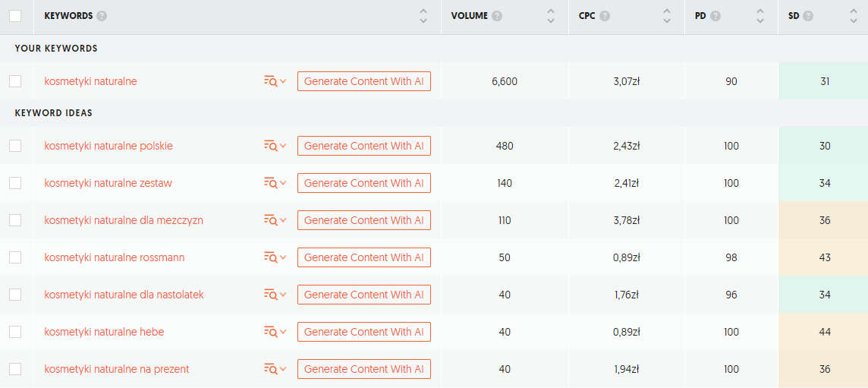The width and height of the screenshot is (868, 388).
Task: Select the SD value 31 cell
Action: click(823, 81)
